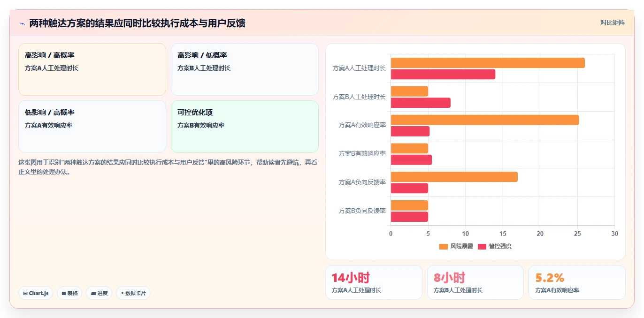Click the chart y-axis label 方案A负向反馈率

[x=362, y=182]
